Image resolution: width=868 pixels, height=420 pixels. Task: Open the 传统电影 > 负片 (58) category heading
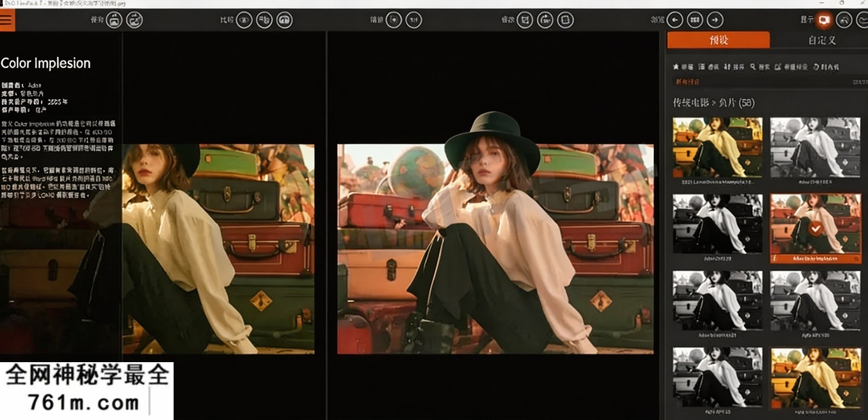(713, 103)
